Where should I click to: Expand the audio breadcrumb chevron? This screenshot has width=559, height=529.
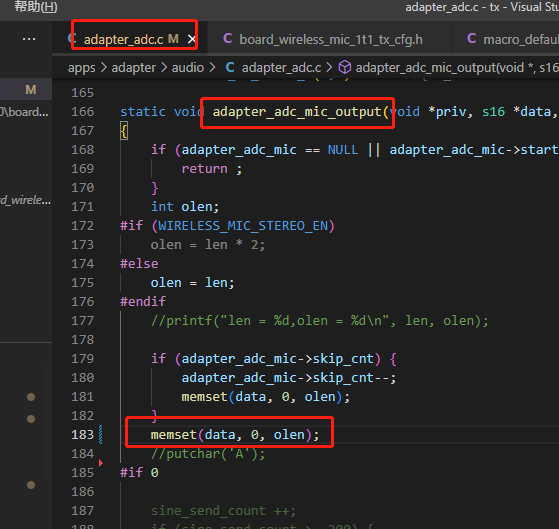tap(212, 67)
